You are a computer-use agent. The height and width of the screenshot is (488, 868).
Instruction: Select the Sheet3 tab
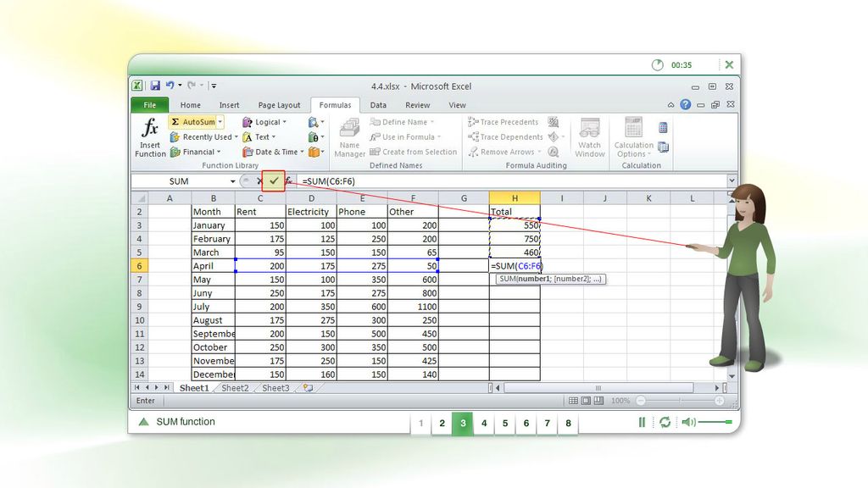[275, 388]
